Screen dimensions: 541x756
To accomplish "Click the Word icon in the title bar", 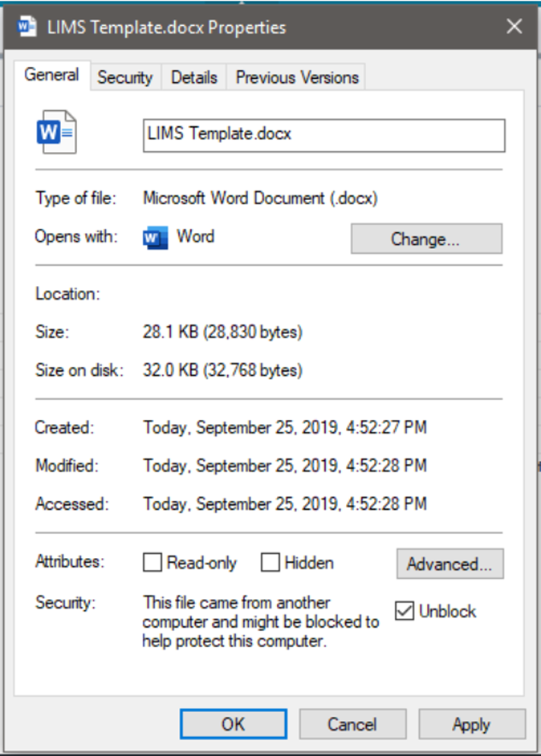I will pos(27,27).
